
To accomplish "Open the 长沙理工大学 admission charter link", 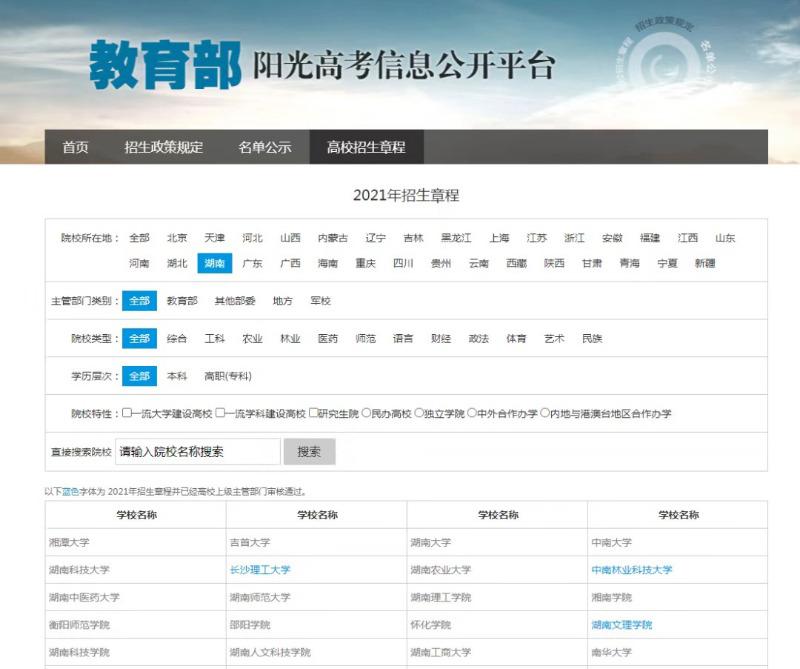I will 260,570.
